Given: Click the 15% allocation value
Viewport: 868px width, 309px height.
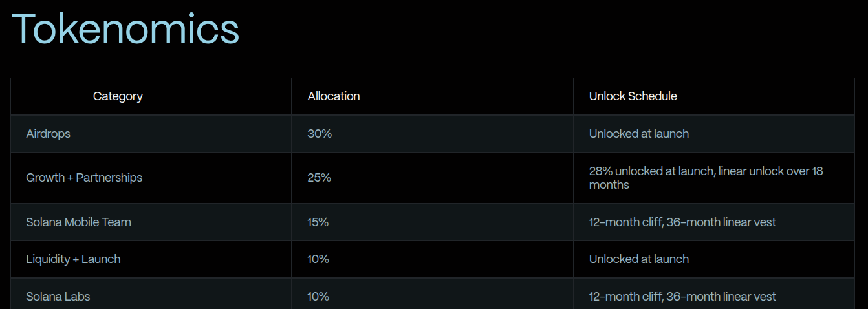Looking at the screenshot, I should coord(318,222).
